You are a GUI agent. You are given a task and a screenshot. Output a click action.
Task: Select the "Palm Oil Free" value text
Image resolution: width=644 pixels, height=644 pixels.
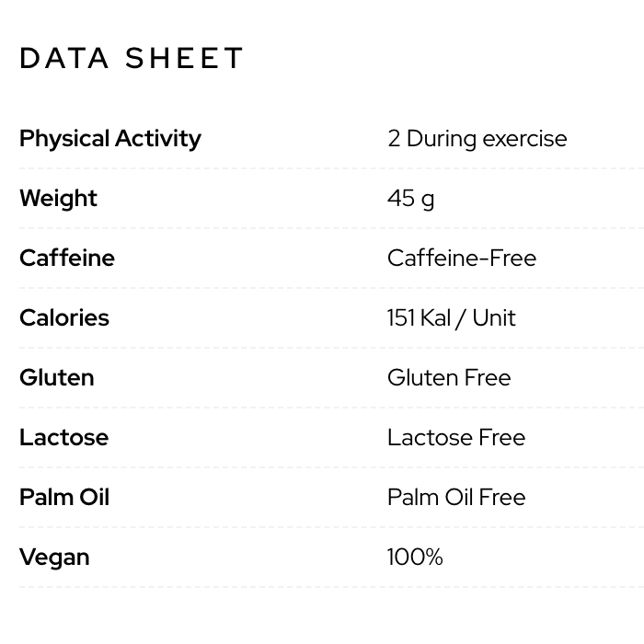456,498
